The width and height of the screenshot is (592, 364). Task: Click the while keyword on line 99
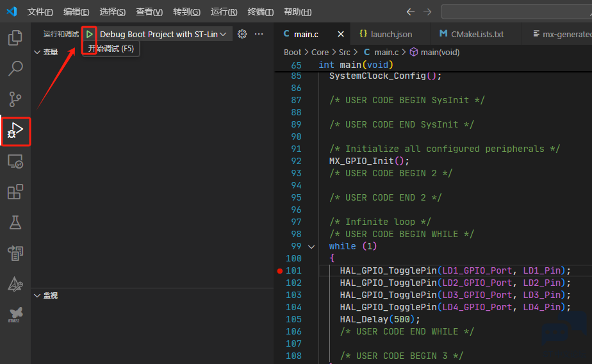342,246
